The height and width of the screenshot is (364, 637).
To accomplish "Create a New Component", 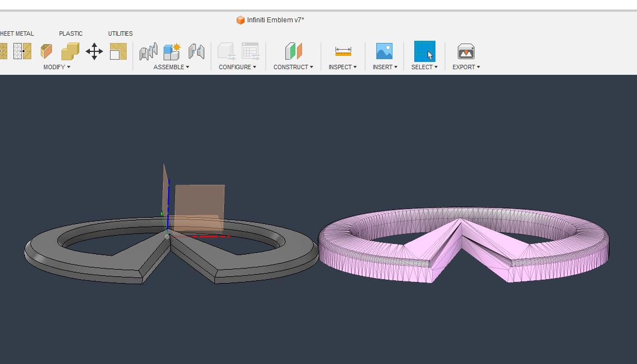I will 172,52.
